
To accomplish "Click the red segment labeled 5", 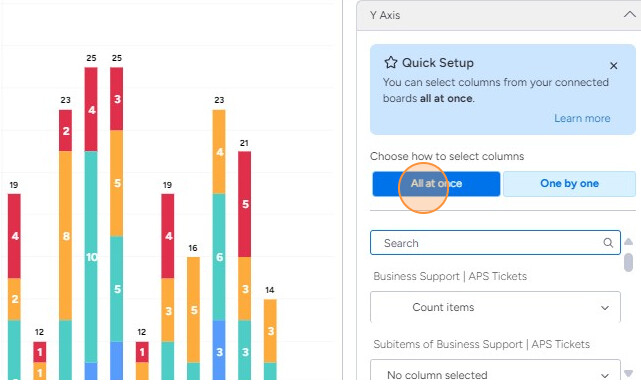I will [x=244, y=204].
